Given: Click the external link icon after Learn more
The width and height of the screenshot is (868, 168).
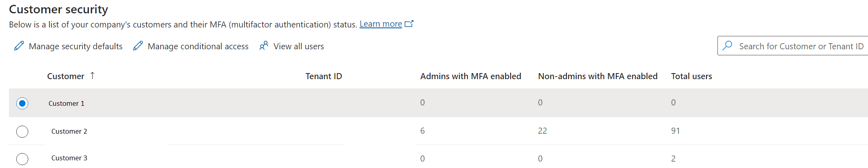Looking at the screenshot, I should [409, 24].
